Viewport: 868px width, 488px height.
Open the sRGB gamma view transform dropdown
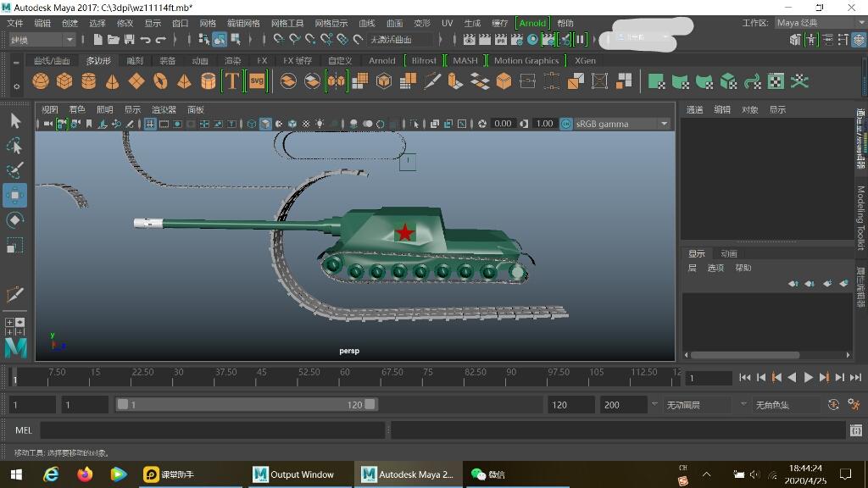coord(664,124)
